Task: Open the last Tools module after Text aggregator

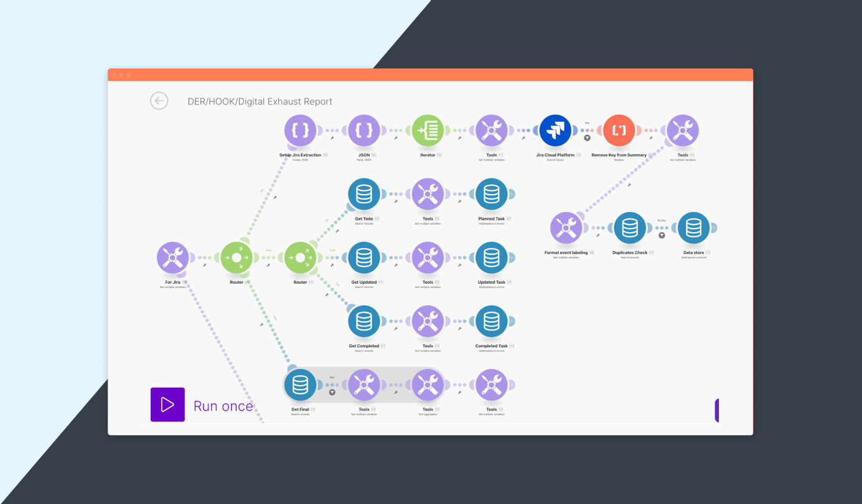Action: (492, 385)
